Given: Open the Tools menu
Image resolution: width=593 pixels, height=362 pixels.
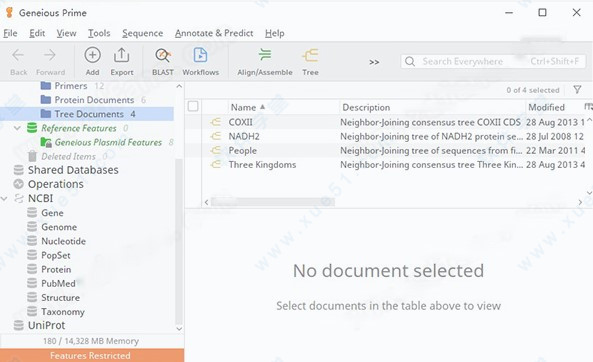Looking at the screenshot, I should [99, 33].
